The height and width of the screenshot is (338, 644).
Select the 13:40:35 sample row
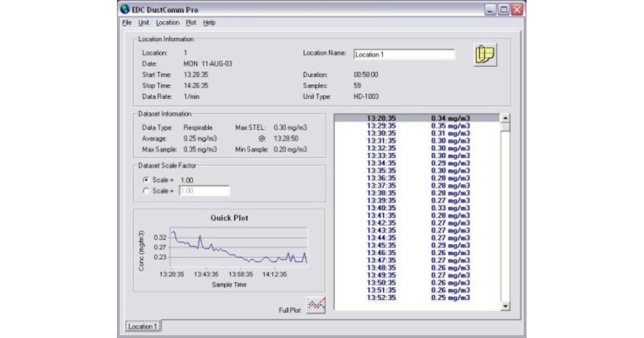[x=418, y=208]
